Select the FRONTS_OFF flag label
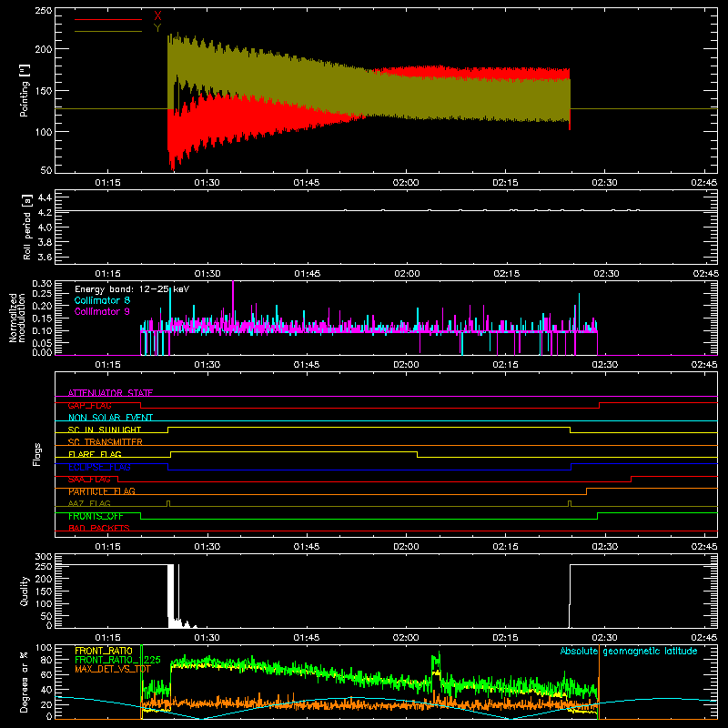 [x=96, y=516]
